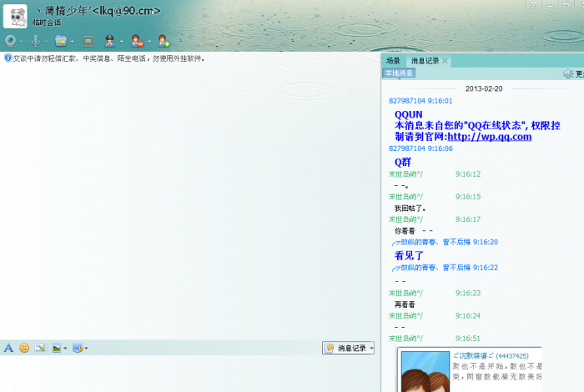Switch to the 场景 tab

(x=393, y=61)
